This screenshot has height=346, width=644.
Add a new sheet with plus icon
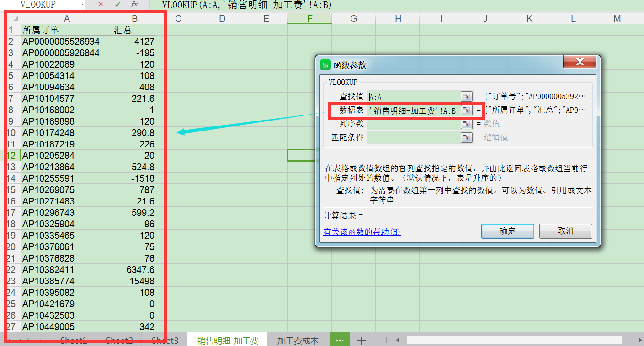(361, 341)
